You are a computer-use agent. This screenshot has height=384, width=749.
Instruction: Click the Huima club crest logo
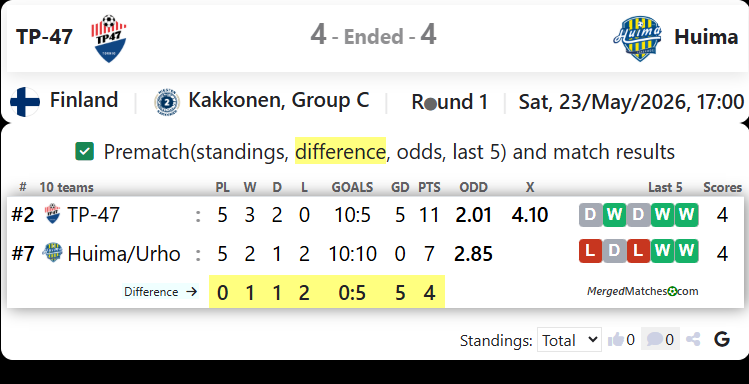[638, 39]
